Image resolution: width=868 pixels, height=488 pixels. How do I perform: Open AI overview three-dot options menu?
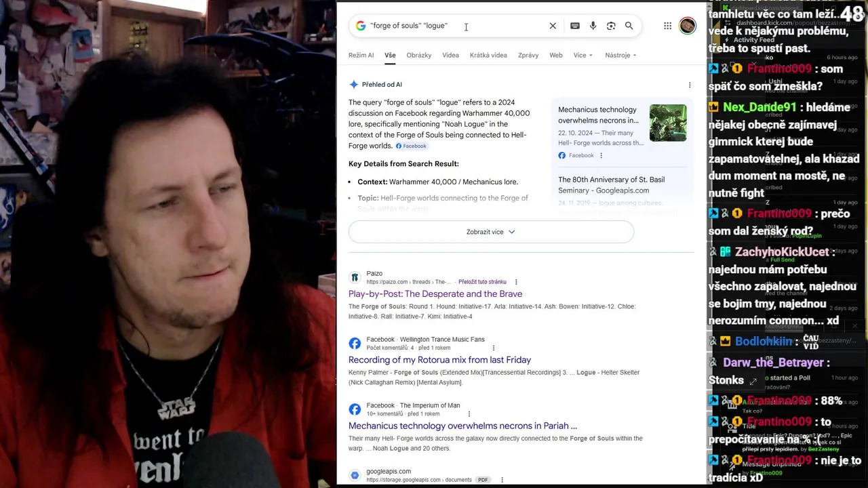point(690,85)
